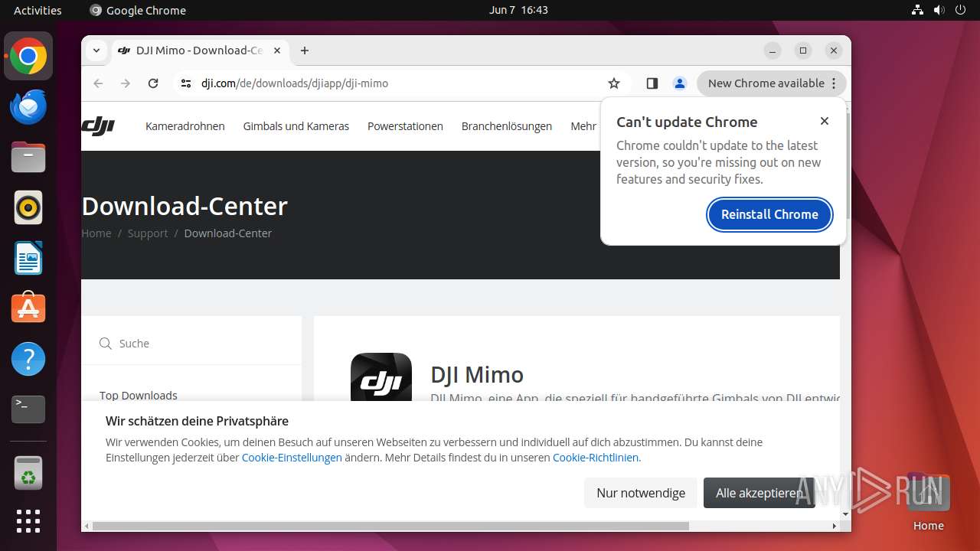Open Gimbals und Kameras menu
Viewport: 980px width, 551px height.
click(x=296, y=126)
